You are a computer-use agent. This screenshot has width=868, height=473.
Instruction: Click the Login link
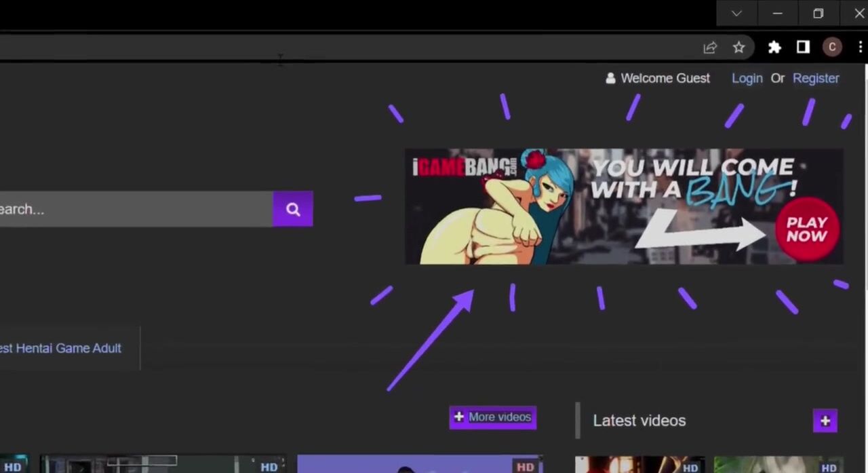coord(747,78)
